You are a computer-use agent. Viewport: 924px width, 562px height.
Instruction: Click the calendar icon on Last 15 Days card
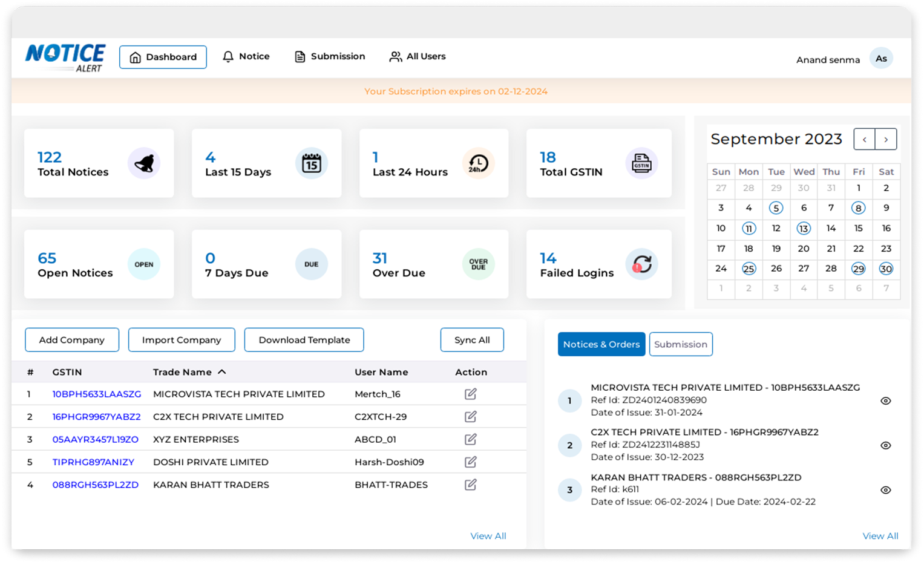pyautogui.click(x=312, y=163)
